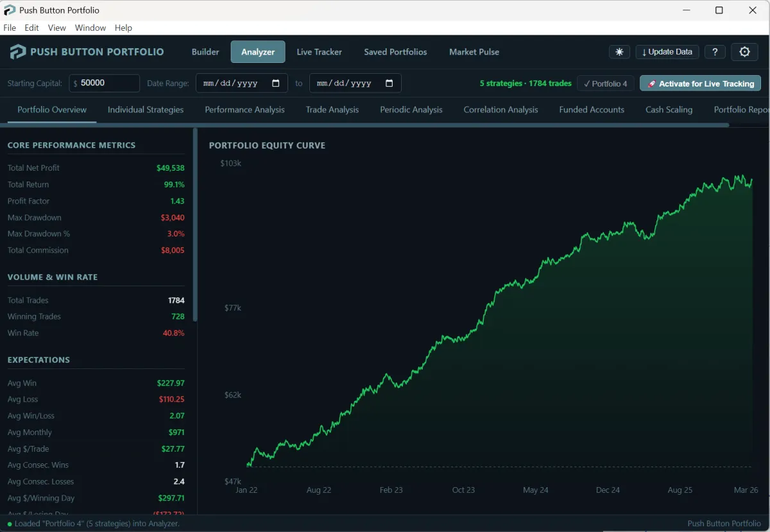Viewport: 770px width, 532px height.
Task: Toggle the light/dark theme sun icon
Action: click(619, 52)
